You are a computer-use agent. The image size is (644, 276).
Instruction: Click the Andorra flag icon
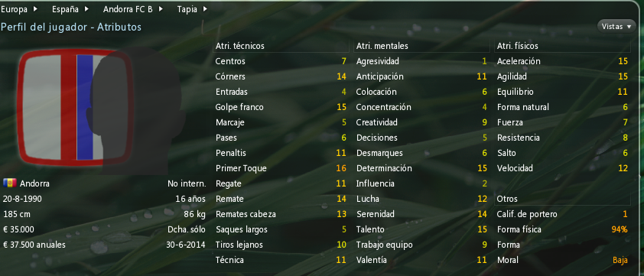(x=10, y=183)
